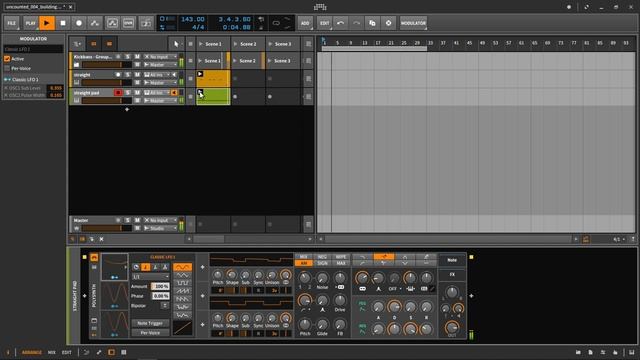This screenshot has width=640, height=360.
Task: Toggle clip launcher panel icon
Action: [93, 44]
